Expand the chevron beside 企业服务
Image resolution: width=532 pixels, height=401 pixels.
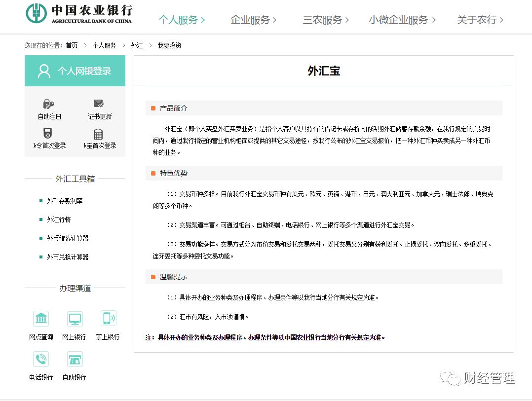274,20
